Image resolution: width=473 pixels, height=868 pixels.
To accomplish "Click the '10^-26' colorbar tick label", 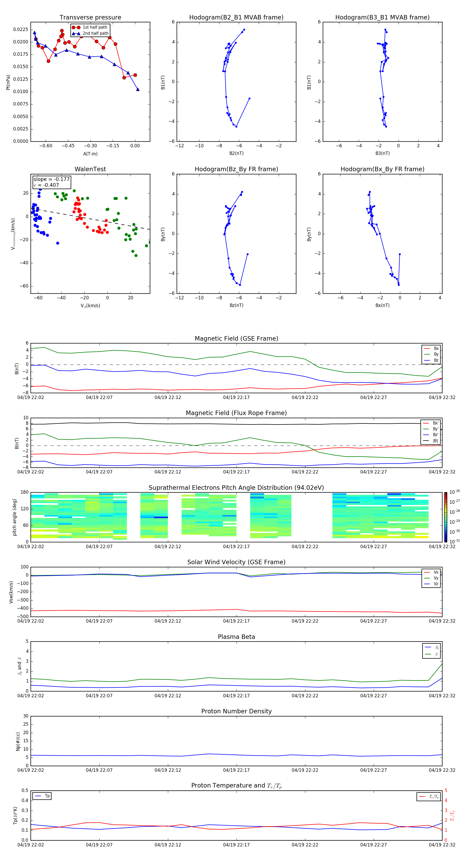I will click(455, 492).
